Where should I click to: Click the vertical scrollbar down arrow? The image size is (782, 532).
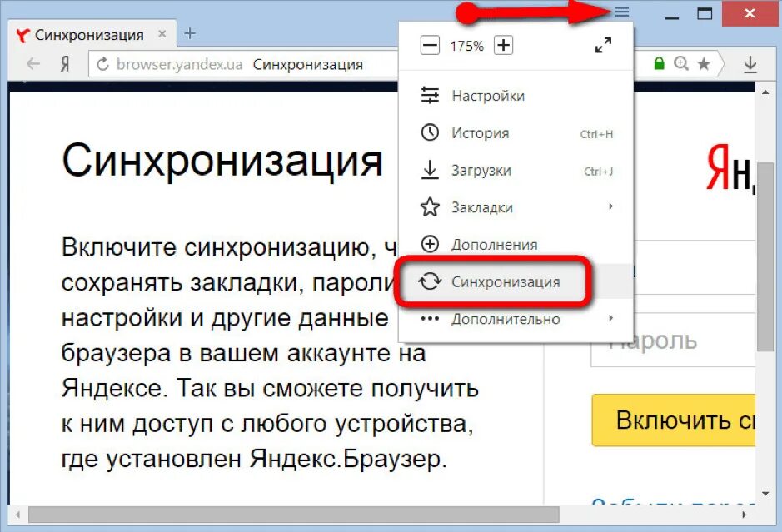pyautogui.click(x=765, y=494)
